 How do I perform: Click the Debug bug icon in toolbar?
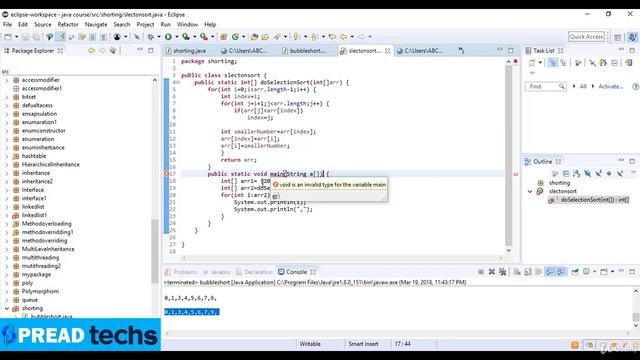(151, 37)
